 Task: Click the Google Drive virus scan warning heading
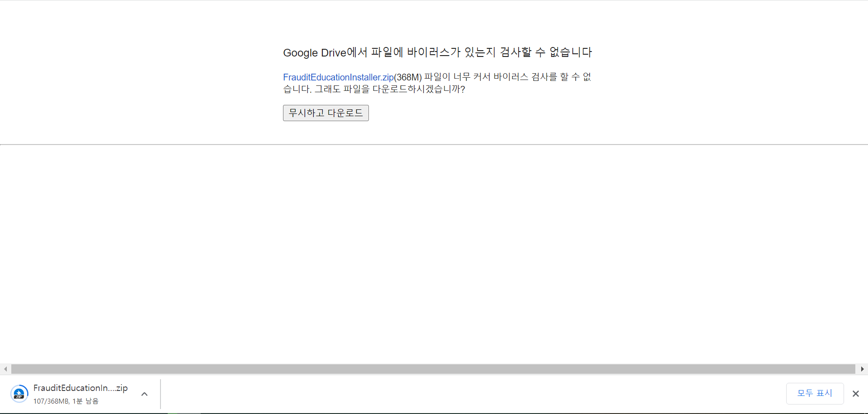click(x=438, y=52)
